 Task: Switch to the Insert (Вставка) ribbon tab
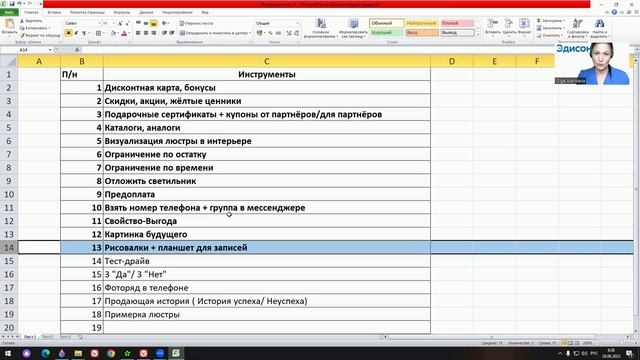(54, 12)
